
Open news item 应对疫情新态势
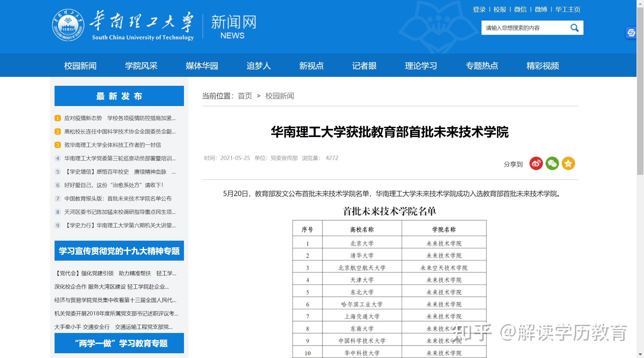coord(120,118)
